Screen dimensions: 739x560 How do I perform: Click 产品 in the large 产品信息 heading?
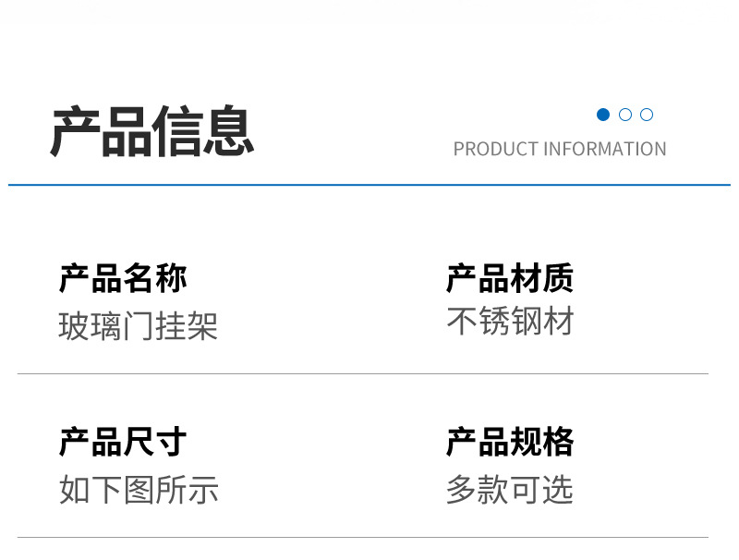coord(101,132)
